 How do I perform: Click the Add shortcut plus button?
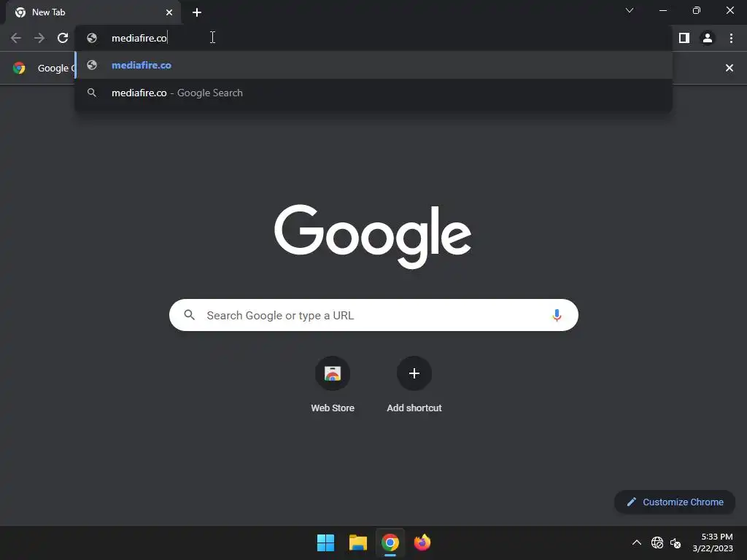tap(414, 373)
